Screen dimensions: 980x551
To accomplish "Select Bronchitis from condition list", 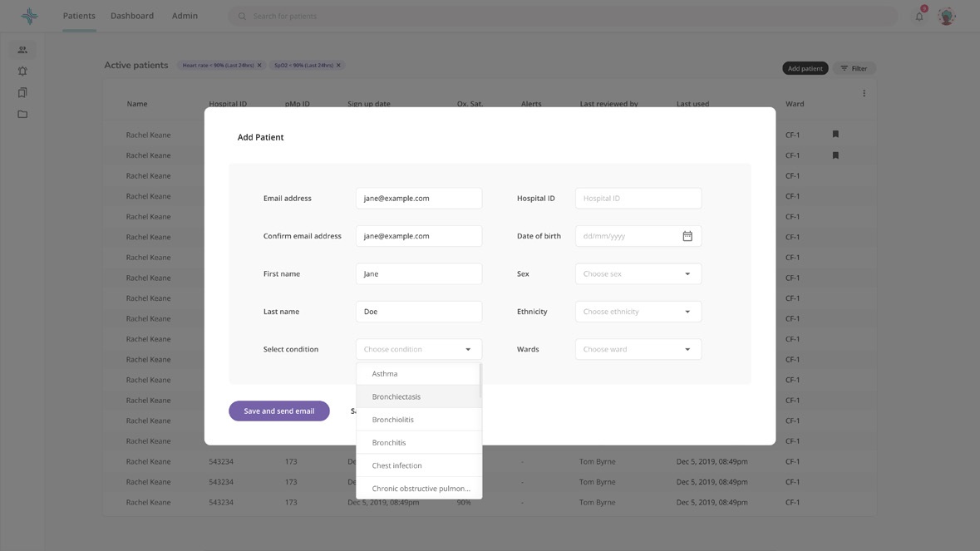I will [419, 442].
